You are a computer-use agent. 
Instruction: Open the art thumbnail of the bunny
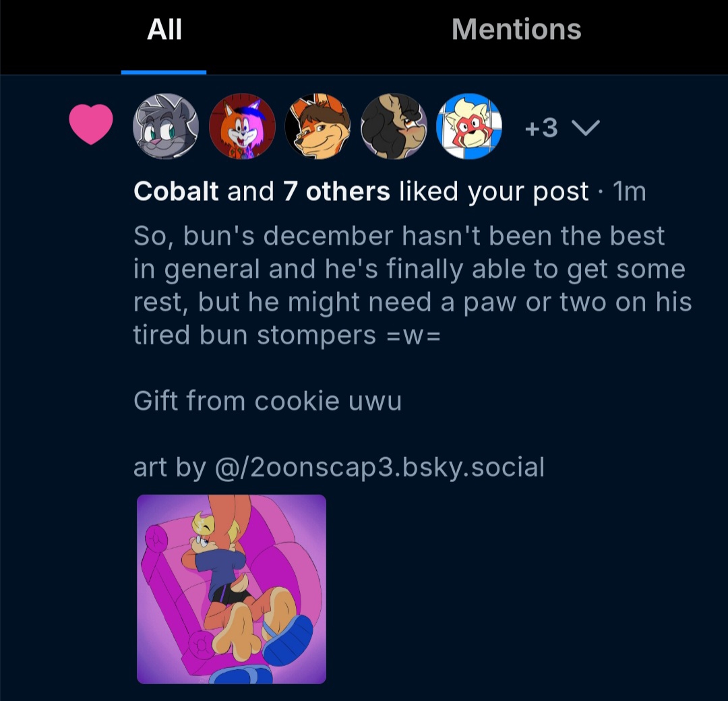click(231, 589)
